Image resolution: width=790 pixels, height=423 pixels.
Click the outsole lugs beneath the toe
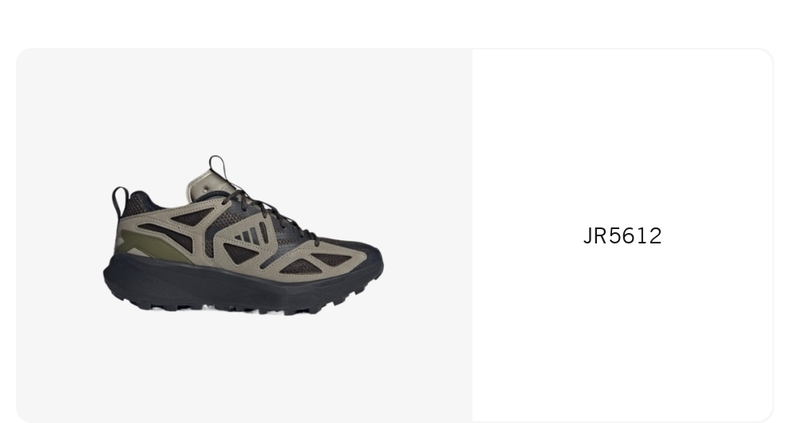pos(343,300)
